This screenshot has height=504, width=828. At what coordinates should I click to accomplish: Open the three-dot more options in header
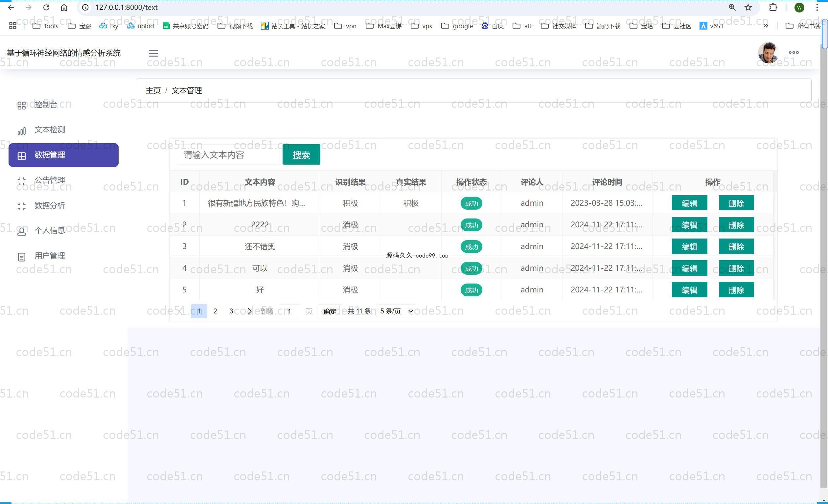point(794,53)
